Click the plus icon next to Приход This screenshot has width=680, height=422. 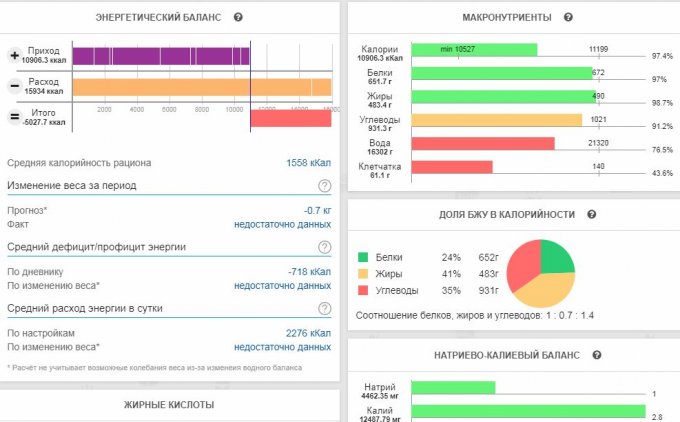tap(15, 55)
